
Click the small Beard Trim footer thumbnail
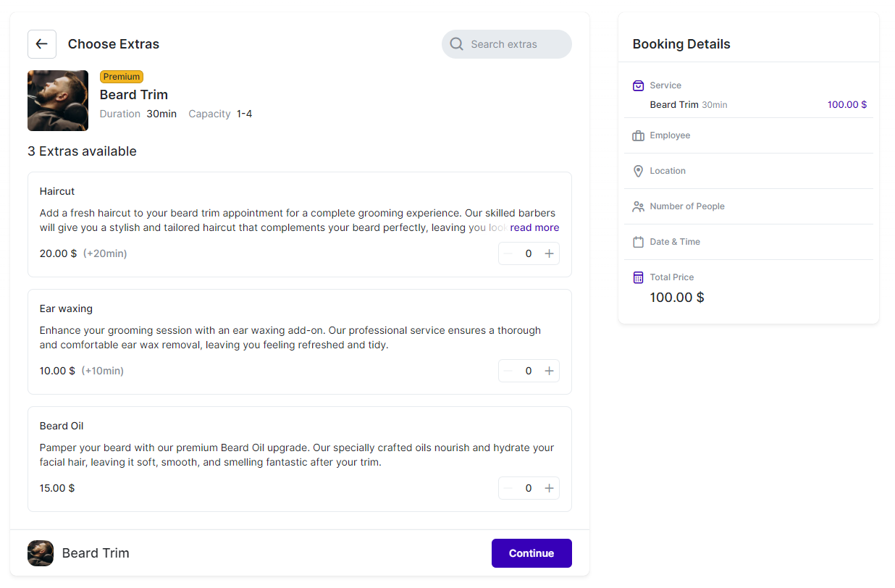click(x=41, y=553)
